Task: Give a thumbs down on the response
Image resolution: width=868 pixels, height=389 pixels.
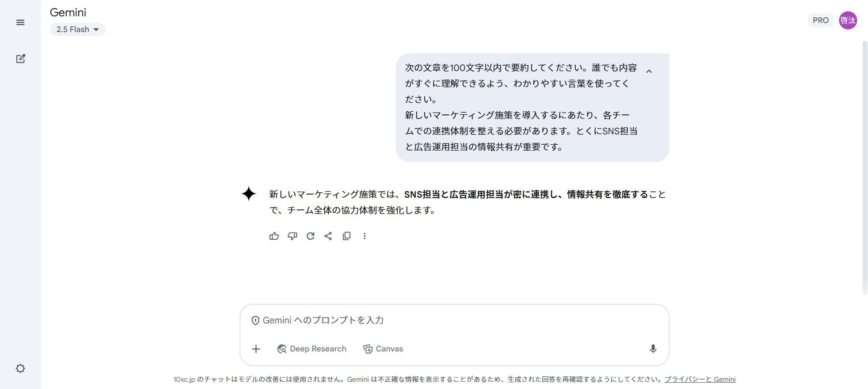Action: point(292,236)
